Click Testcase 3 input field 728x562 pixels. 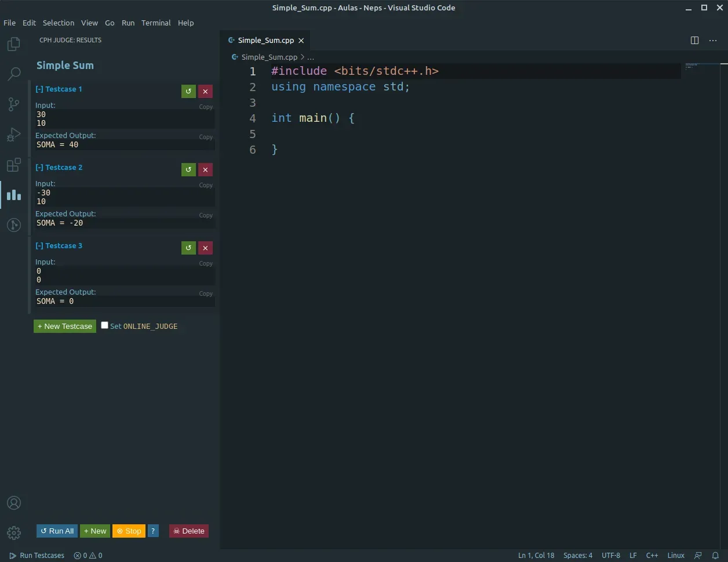pyautogui.click(x=125, y=275)
